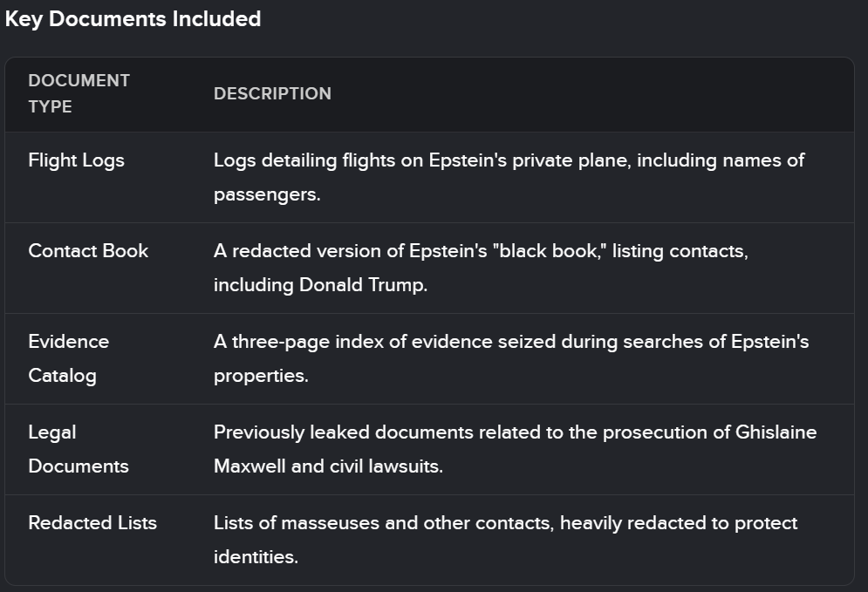The width and height of the screenshot is (868, 592).
Task: Click the word 'Catalog' in first column
Action: tap(63, 377)
